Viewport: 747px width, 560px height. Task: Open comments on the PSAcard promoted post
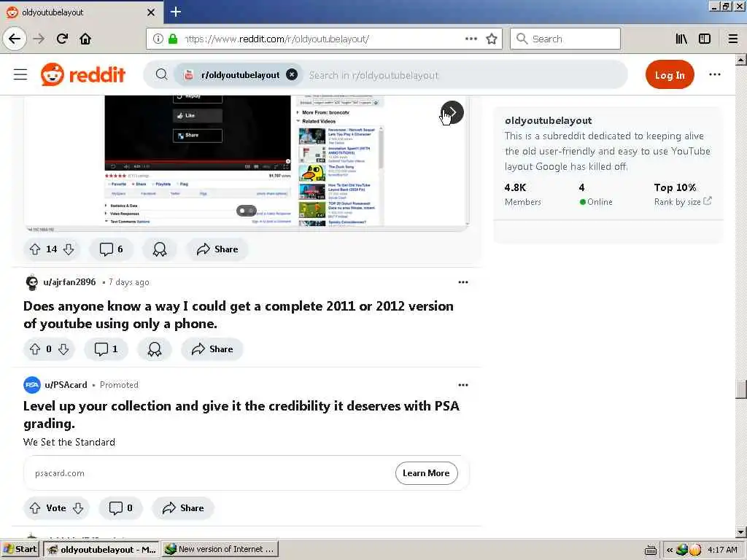click(x=120, y=508)
